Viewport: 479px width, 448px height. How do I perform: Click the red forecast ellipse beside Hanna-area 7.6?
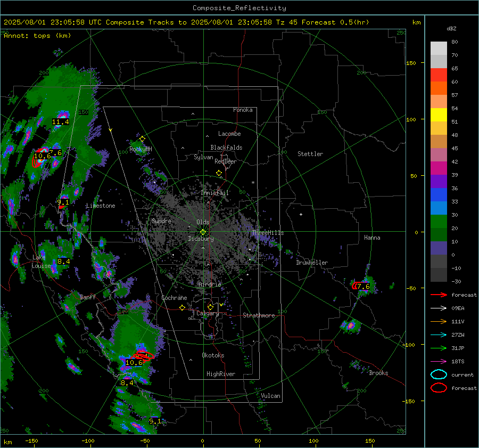pyautogui.click(x=355, y=286)
